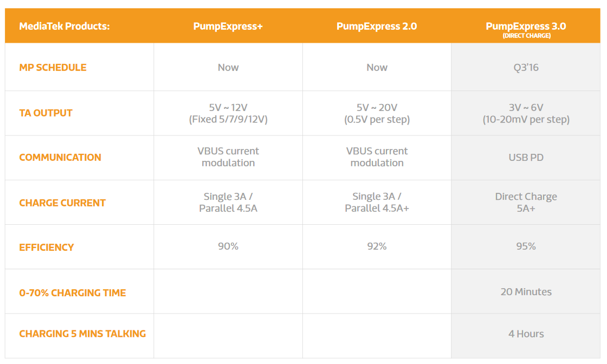Image resolution: width=607 pixels, height=364 pixels.
Task: Click the CHARGING 5 MINS TALKING label
Action: 82,334
